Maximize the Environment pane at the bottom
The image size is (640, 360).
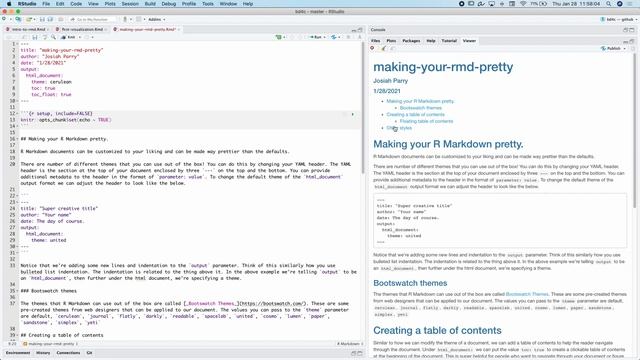(360, 353)
